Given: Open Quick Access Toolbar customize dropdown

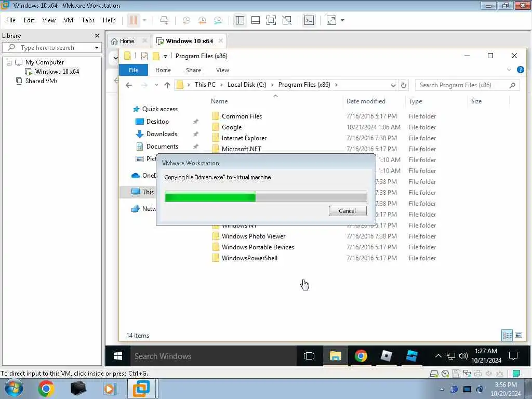Looking at the screenshot, I should tap(165, 56).
